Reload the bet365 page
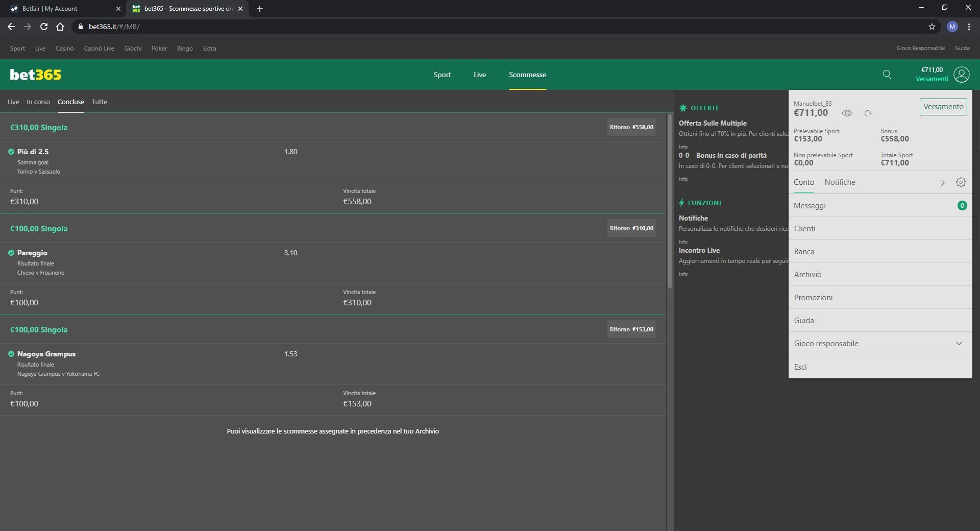This screenshot has height=531, width=980. (44, 27)
